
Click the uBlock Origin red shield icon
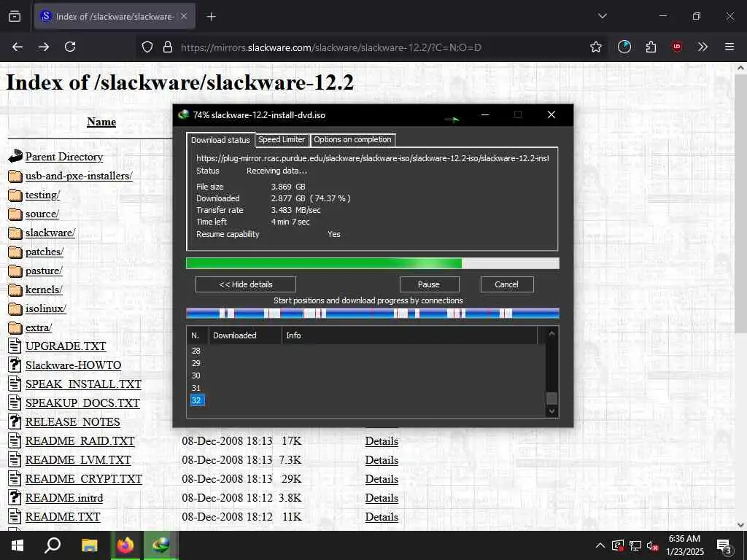click(677, 47)
